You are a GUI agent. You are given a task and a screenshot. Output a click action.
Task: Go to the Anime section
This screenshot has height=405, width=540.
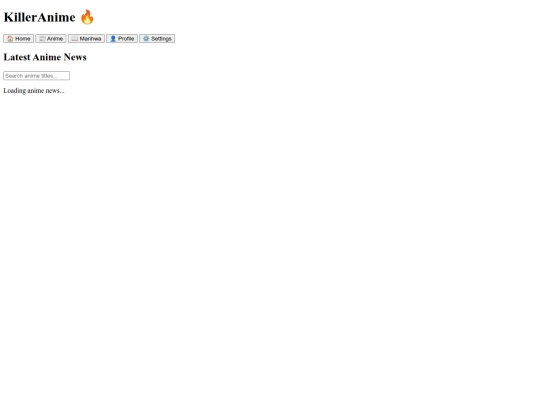[x=51, y=39]
